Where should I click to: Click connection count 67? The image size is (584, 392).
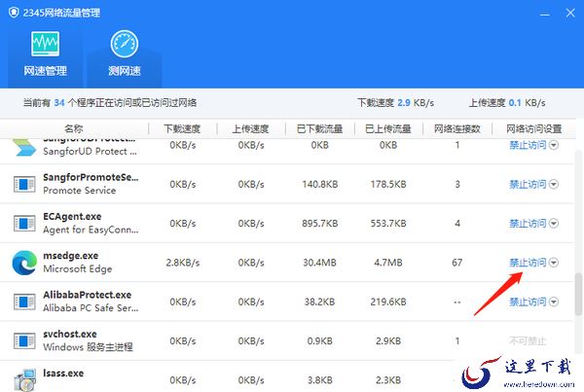coord(457,263)
